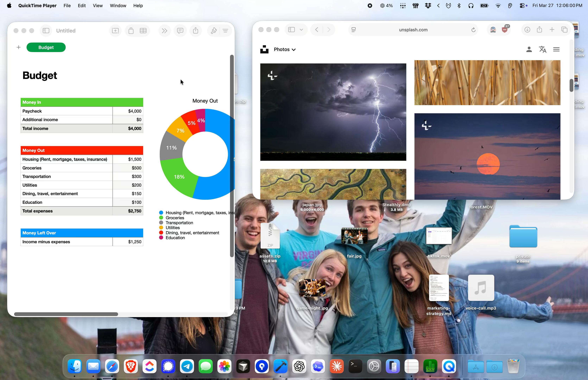Toggle the Numbers sidebar view button
This screenshot has height=380, width=588.
point(46,31)
